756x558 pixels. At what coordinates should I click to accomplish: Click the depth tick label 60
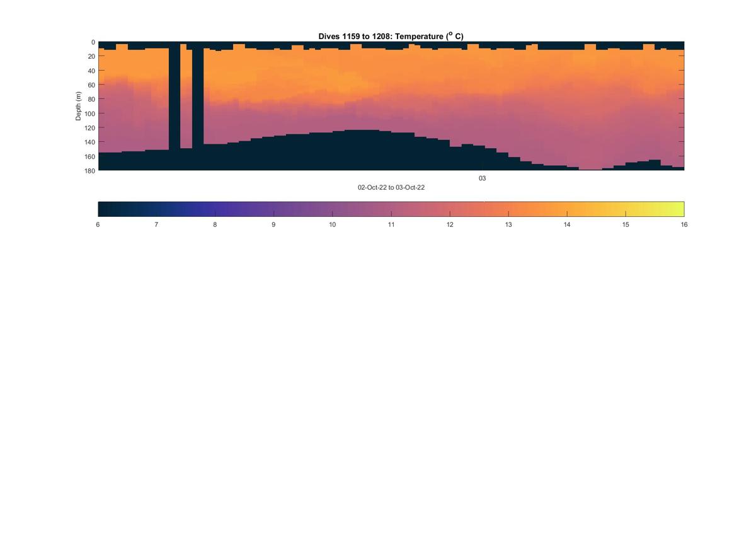click(91, 85)
